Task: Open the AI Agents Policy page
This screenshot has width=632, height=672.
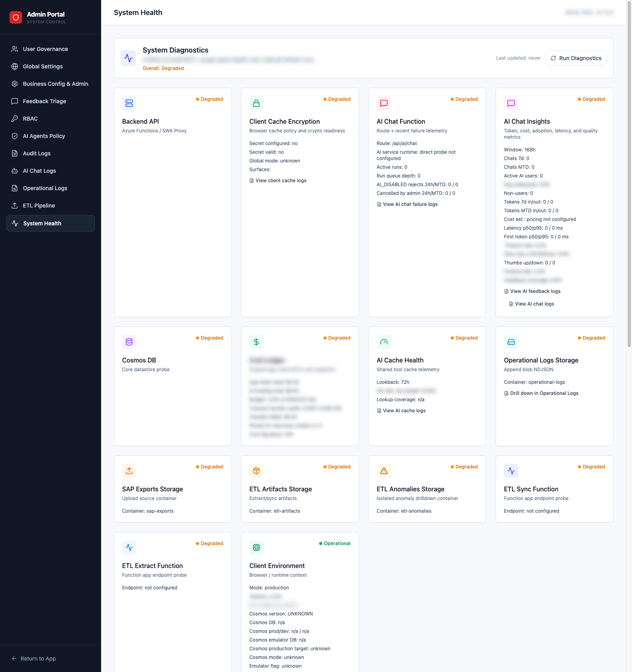Action: [51, 136]
